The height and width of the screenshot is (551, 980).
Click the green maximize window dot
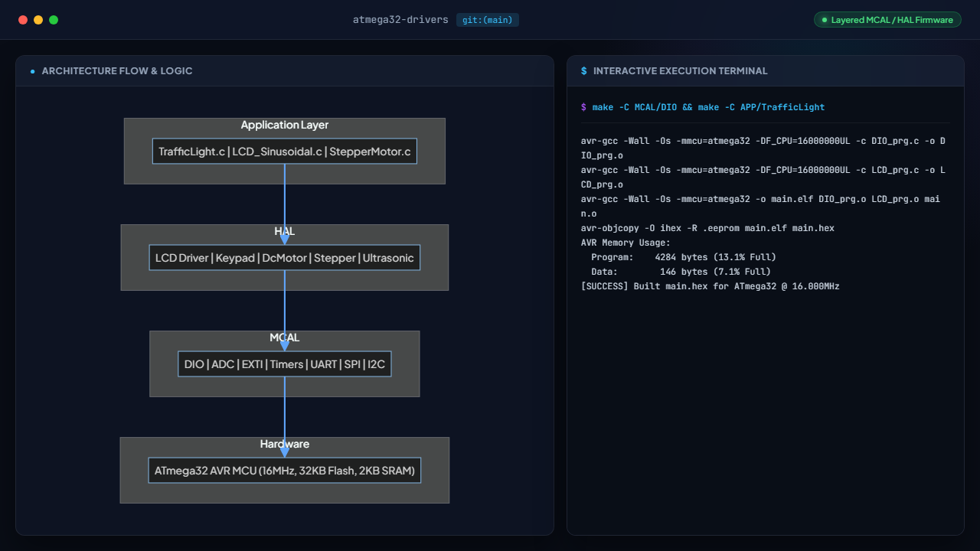pyautogui.click(x=54, y=20)
